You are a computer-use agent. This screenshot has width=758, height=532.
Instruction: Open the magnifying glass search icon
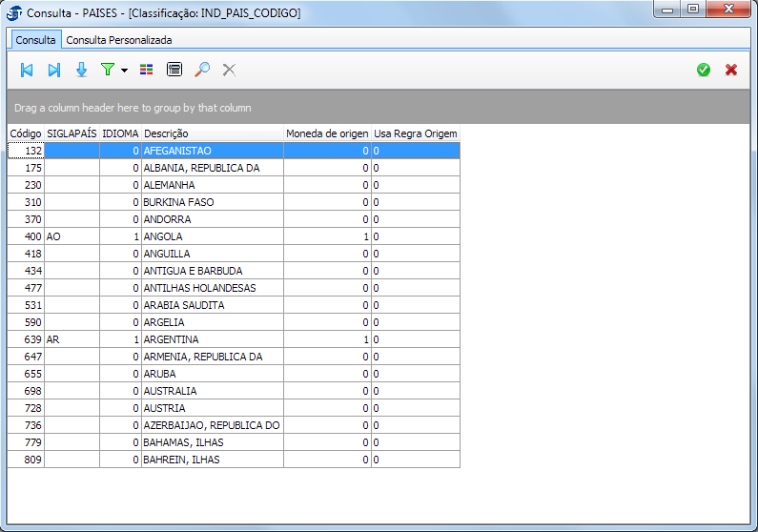pyautogui.click(x=201, y=70)
